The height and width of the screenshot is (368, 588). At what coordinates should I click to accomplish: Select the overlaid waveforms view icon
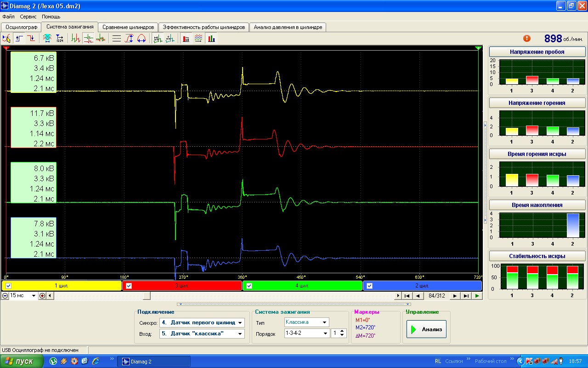[x=100, y=39]
